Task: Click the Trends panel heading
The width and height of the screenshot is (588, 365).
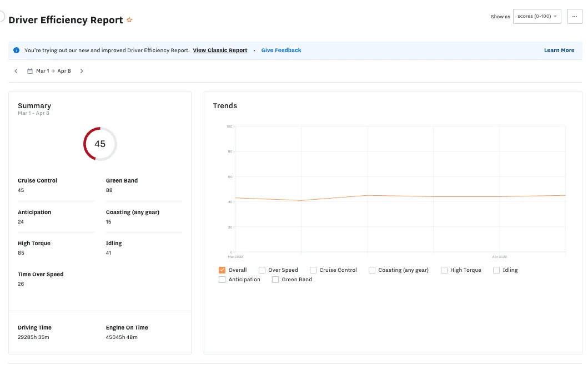Action: [x=225, y=106]
